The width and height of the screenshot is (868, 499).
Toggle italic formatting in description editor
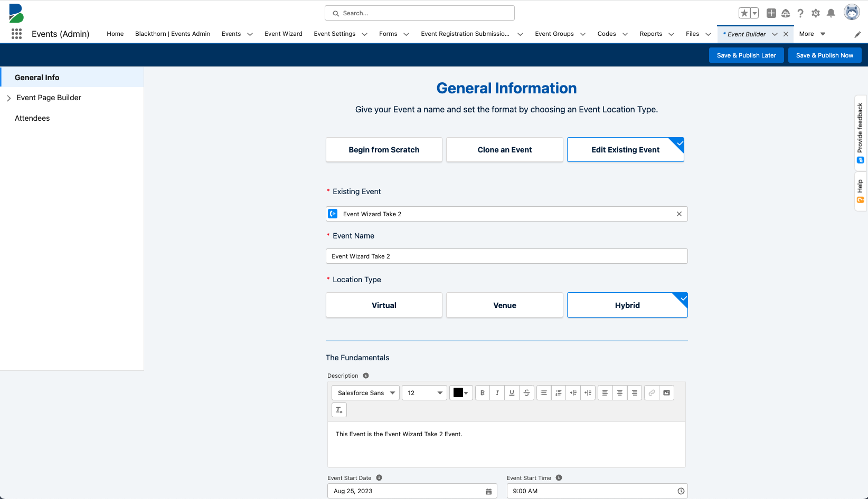pyautogui.click(x=497, y=393)
